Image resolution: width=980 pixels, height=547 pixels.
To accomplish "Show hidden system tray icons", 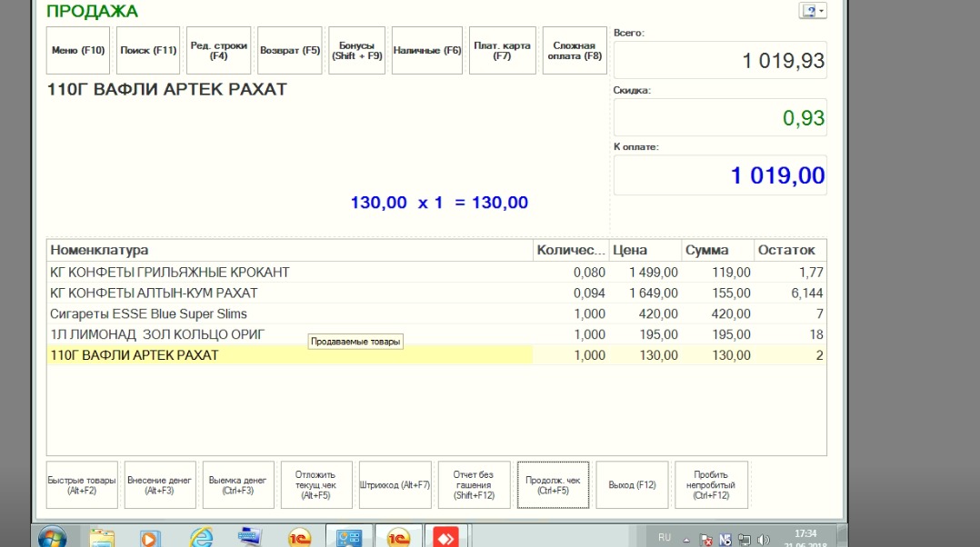I will click(686, 539).
